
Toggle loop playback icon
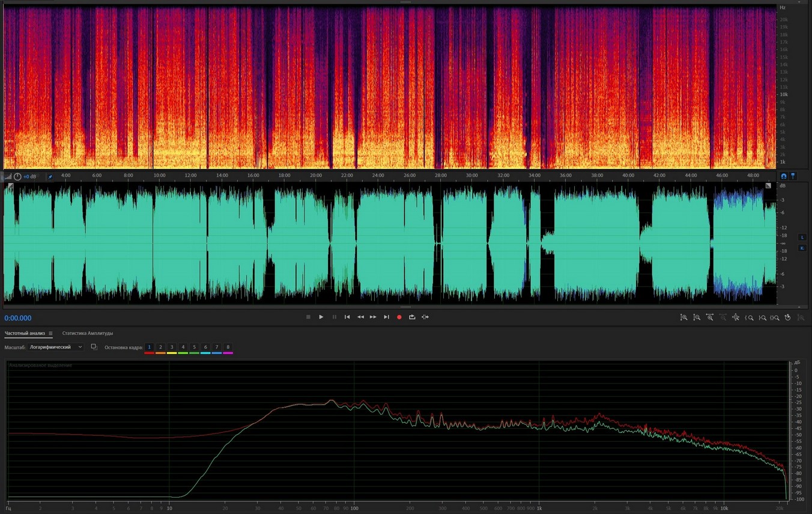click(412, 317)
